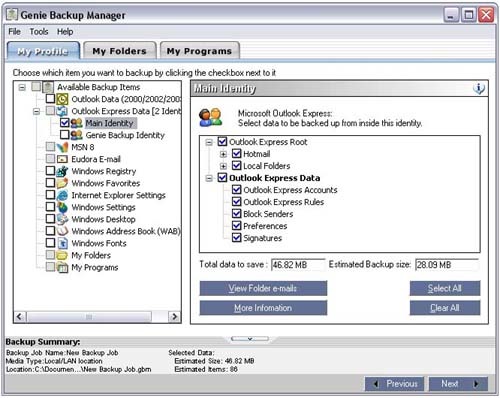Click the Genie Backup Identity people icon
This screenshot has width=500, height=398.
(76, 135)
